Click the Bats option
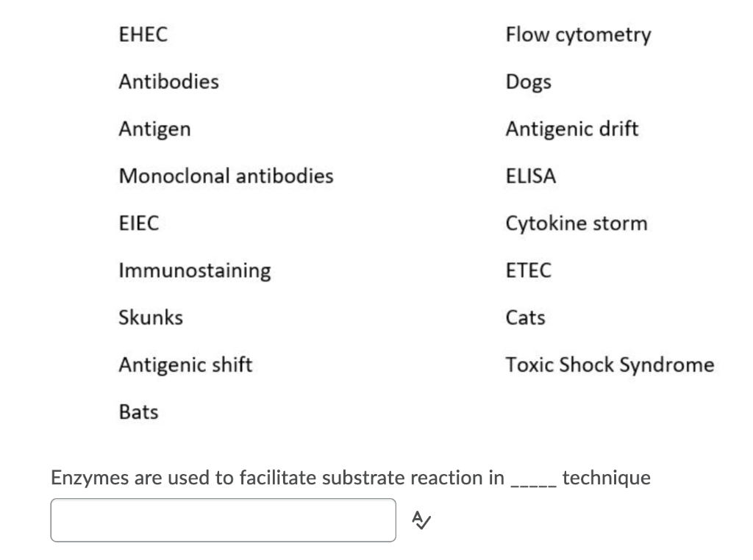Image resolution: width=753 pixels, height=560 pixels. tap(139, 412)
